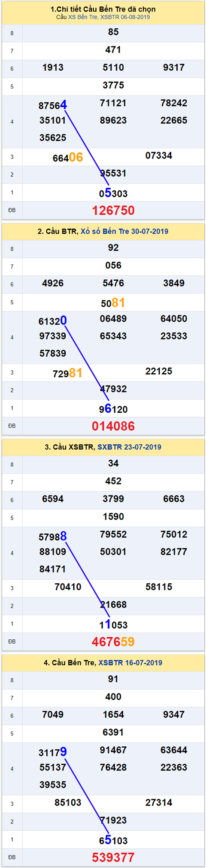Open the XSBTR 06-08-2019 link
The height and width of the screenshot is (868, 206).
point(125,17)
